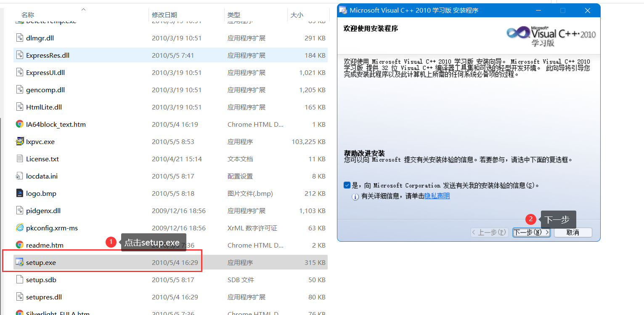Minimize the Visual C++ 2010 installer window

click(539, 11)
